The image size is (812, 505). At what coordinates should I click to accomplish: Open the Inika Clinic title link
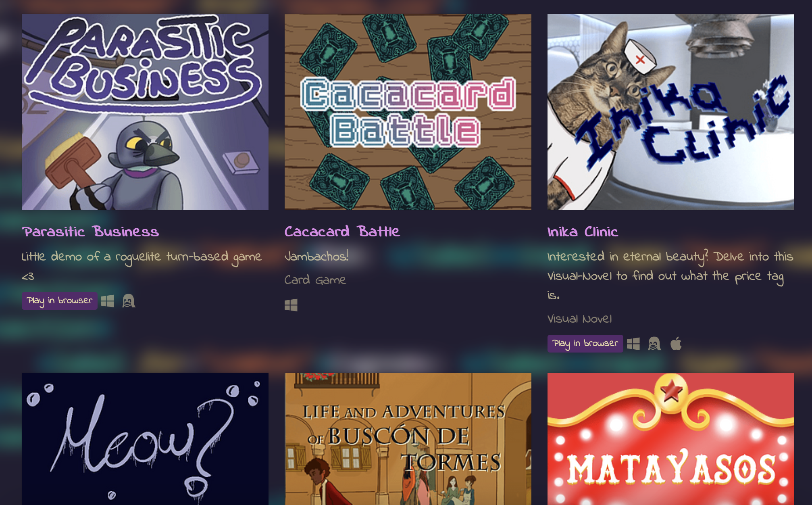point(583,232)
